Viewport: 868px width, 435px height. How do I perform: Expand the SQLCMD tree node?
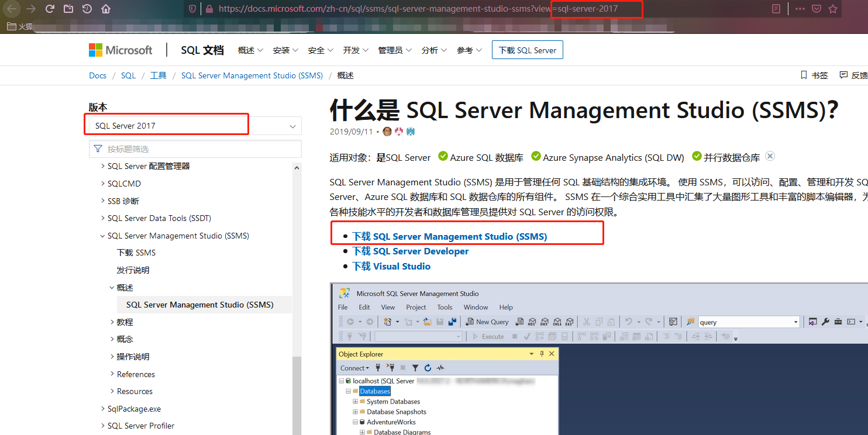tap(103, 184)
